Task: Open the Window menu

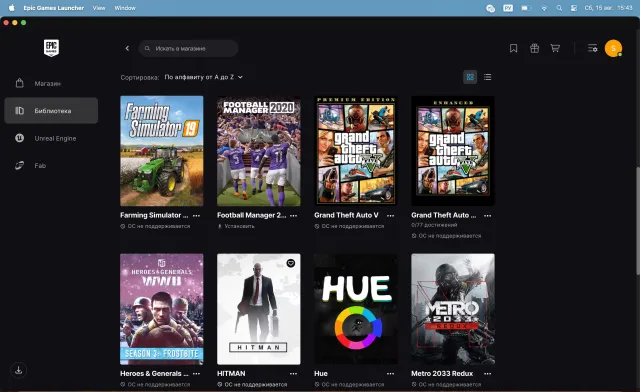Action: (125, 8)
